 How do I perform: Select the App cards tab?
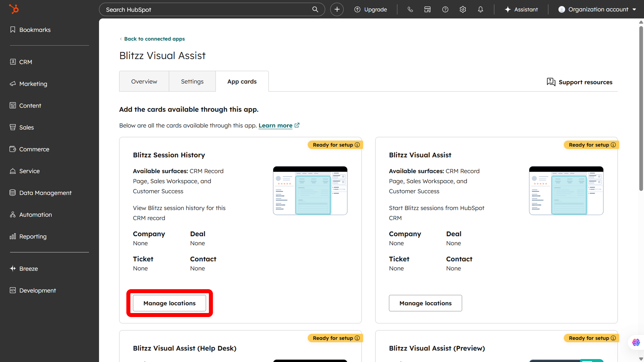[x=242, y=82]
